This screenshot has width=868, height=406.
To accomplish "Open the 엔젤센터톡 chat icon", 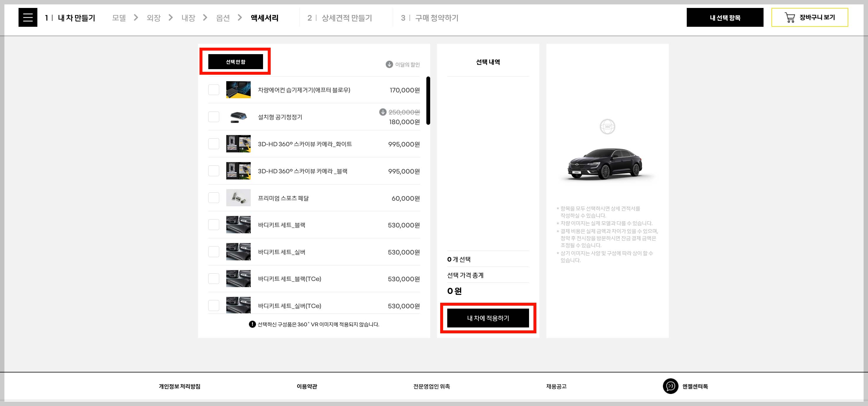I will [670, 386].
